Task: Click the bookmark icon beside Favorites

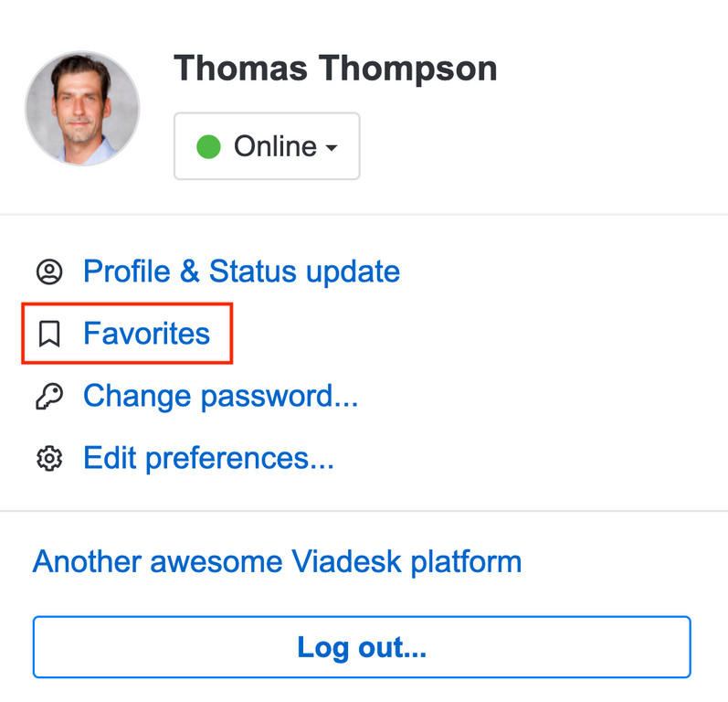Action: [49, 334]
